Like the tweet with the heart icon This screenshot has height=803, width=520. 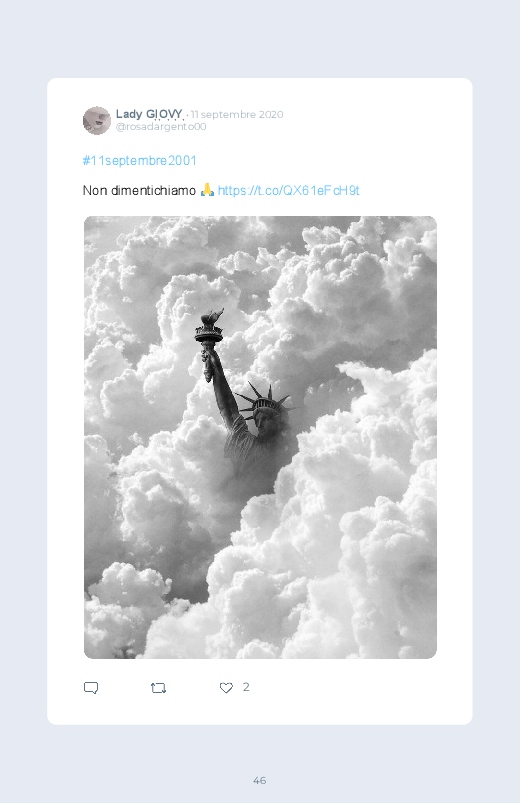point(226,688)
